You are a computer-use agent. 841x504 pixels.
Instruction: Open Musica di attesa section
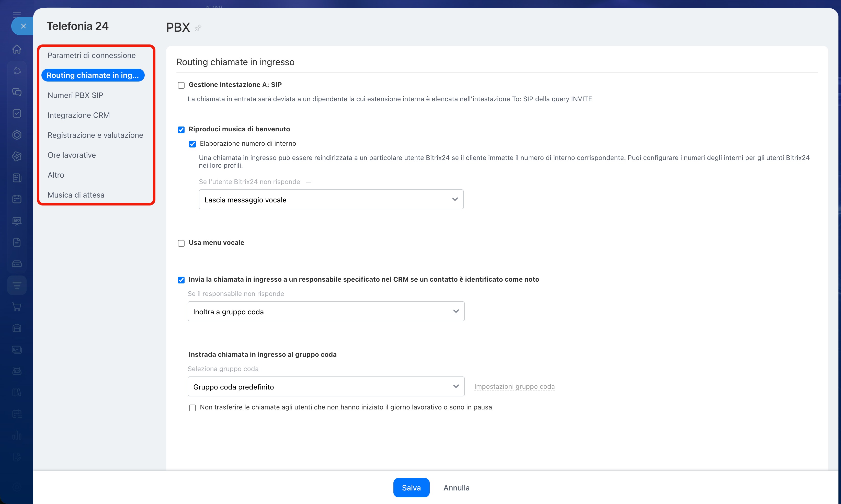coord(76,195)
